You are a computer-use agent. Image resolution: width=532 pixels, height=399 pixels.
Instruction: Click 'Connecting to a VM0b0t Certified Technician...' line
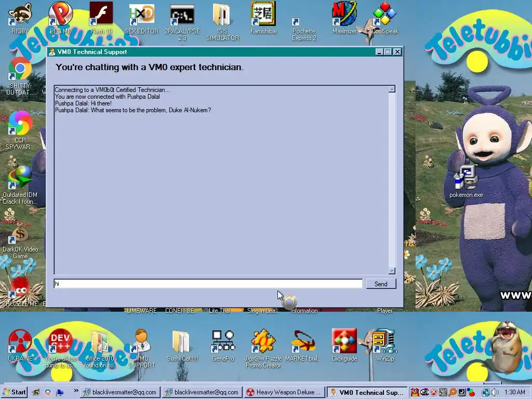click(112, 89)
